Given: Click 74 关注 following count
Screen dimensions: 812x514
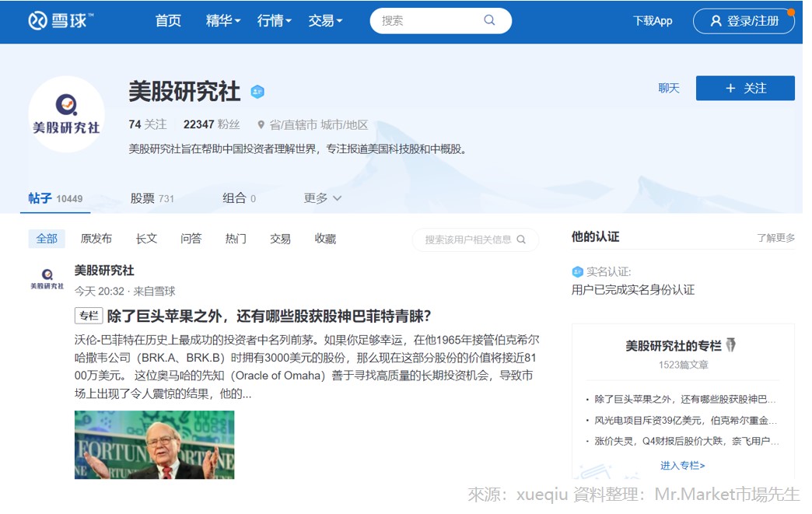Looking at the screenshot, I should [x=148, y=124].
